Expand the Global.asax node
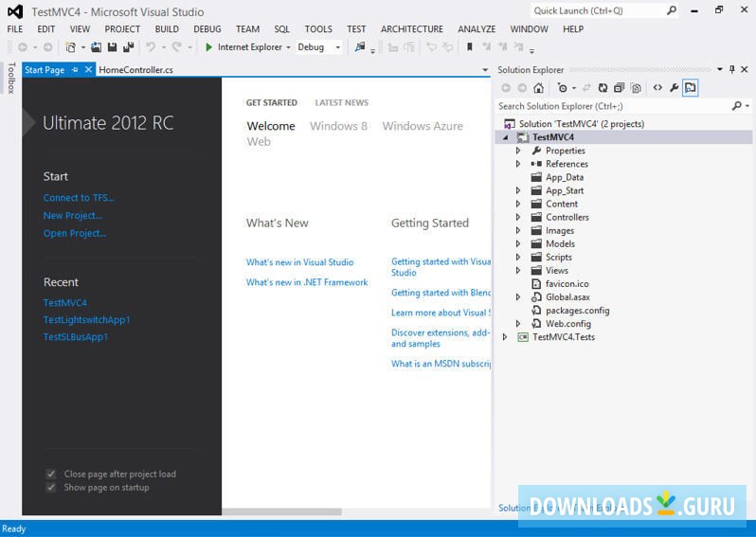The height and width of the screenshot is (537, 756). (x=518, y=297)
